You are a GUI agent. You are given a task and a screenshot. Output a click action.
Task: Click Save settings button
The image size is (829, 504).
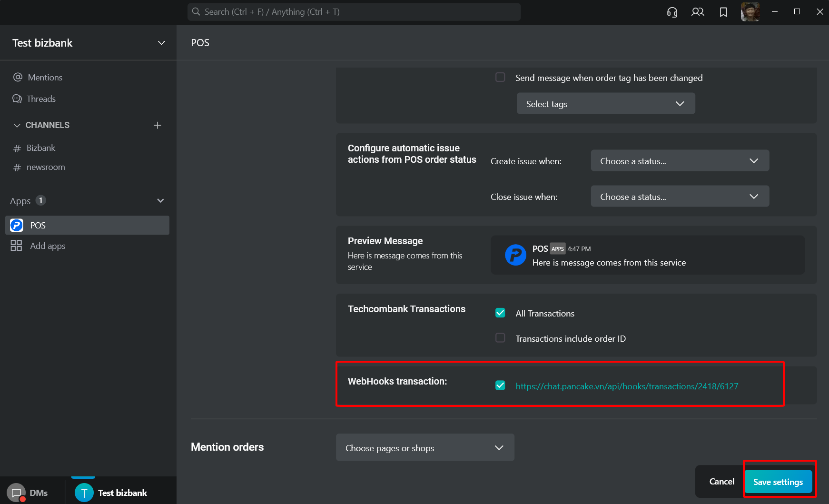click(x=778, y=482)
